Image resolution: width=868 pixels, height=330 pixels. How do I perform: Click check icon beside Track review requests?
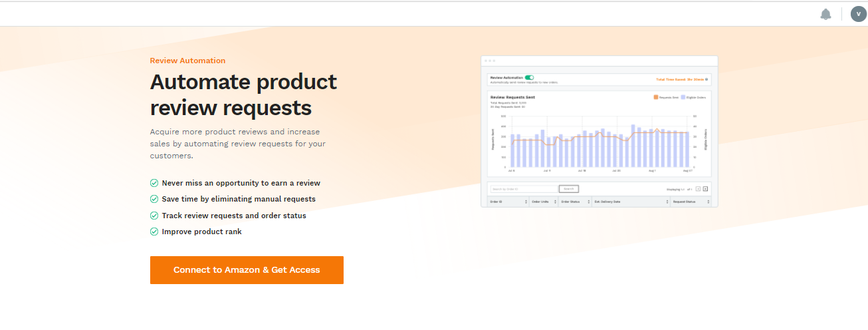coord(154,216)
